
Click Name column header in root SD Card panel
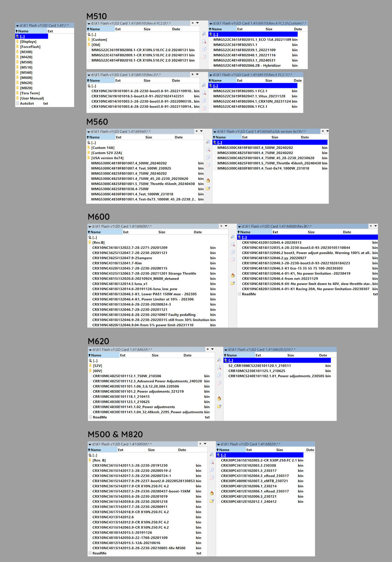[x=23, y=31]
